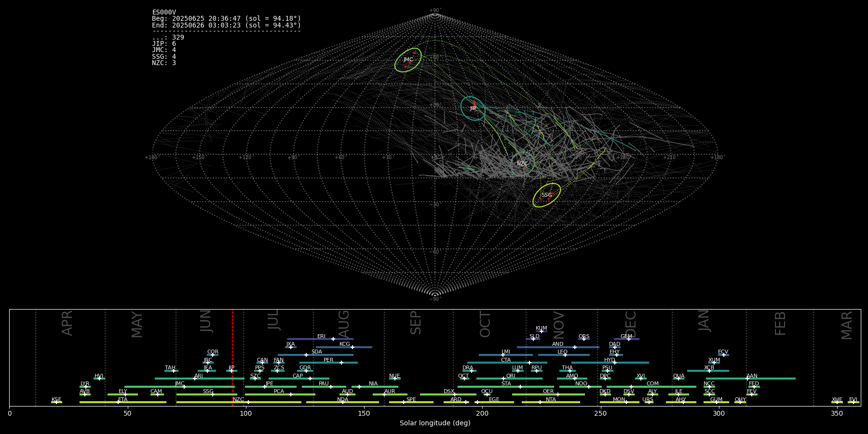
Task: Click the 'JMC: 4' legend entry
Action: point(164,50)
